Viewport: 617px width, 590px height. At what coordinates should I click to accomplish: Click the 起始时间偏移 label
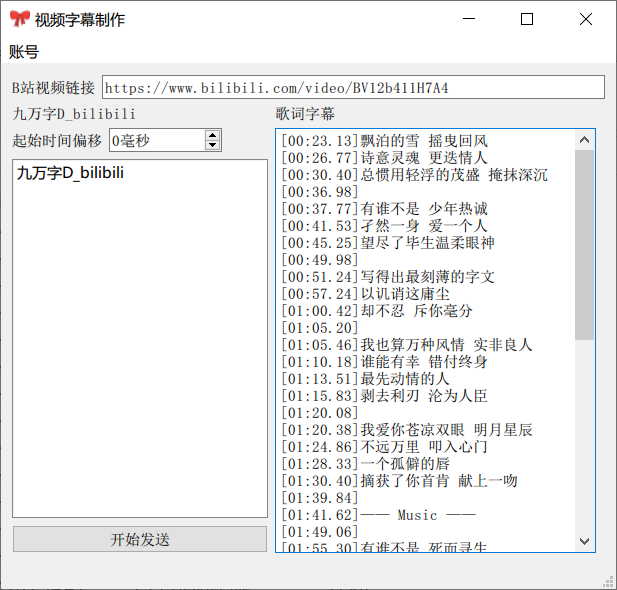tap(57, 141)
